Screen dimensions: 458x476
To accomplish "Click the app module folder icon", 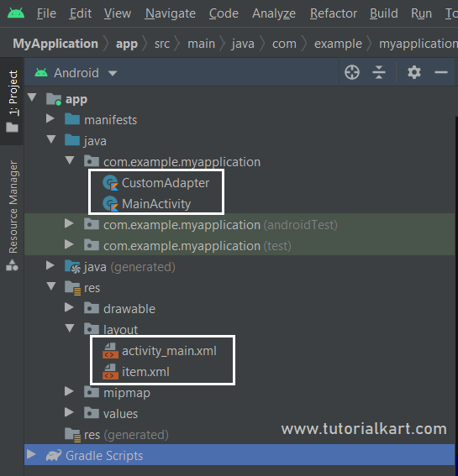I will [x=54, y=99].
